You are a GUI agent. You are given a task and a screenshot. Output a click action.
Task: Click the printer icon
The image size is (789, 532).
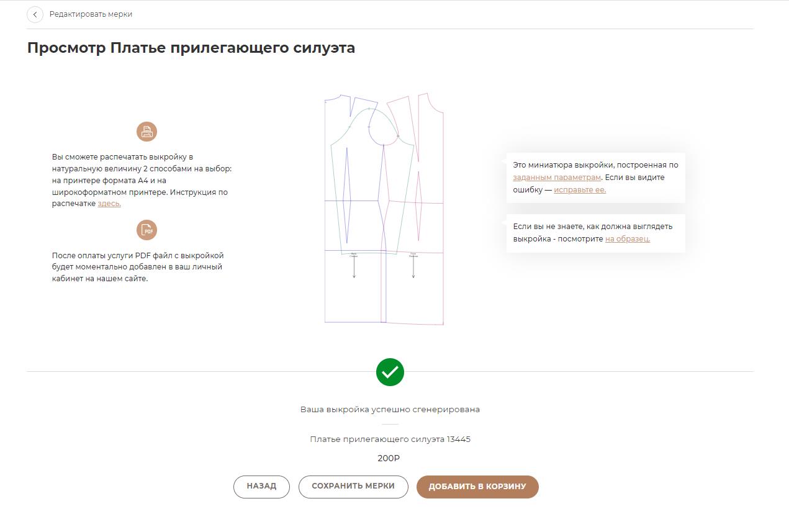(x=147, y=132)
